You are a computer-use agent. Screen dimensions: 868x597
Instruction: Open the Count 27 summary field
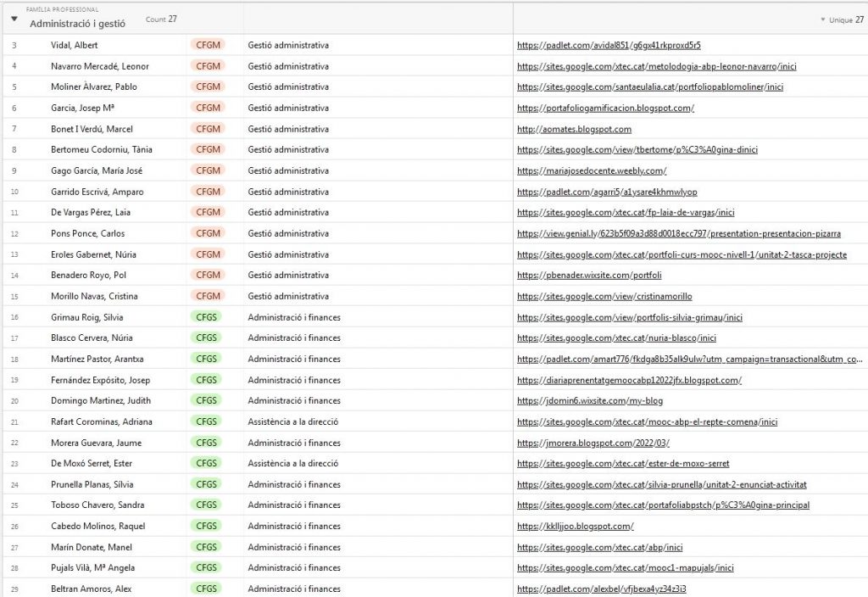coord(160,19)
